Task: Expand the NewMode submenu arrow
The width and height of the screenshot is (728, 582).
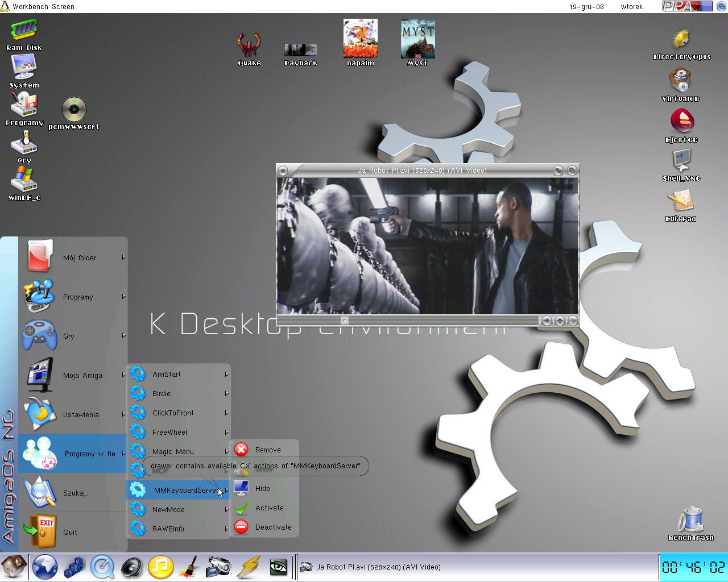Action: 226,510
